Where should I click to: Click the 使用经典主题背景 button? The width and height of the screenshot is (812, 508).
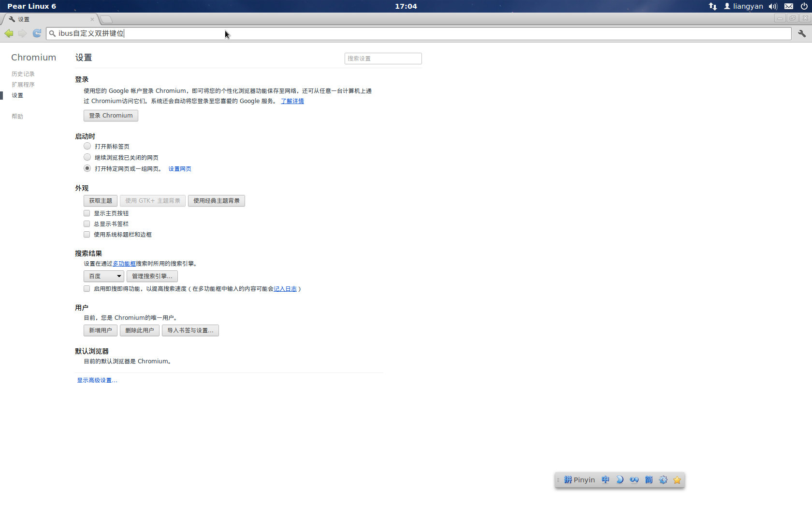click(x=217, y=201)
